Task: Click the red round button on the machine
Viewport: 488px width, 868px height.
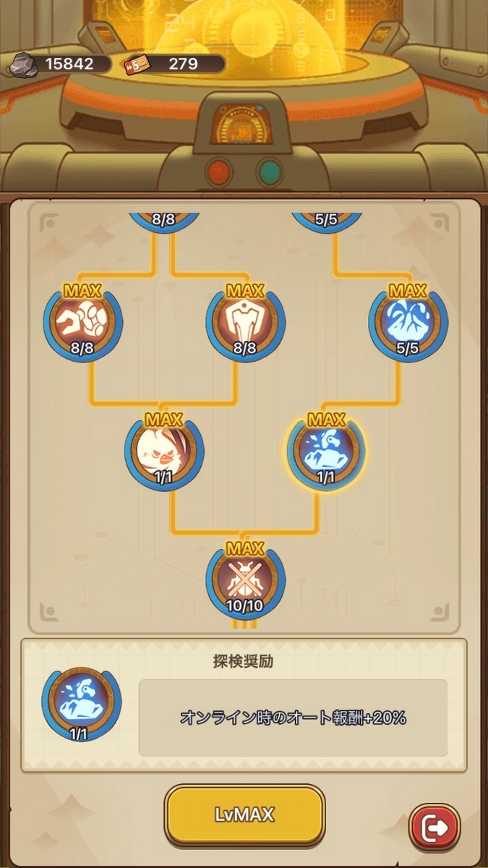Action: [x=218, y=173]
